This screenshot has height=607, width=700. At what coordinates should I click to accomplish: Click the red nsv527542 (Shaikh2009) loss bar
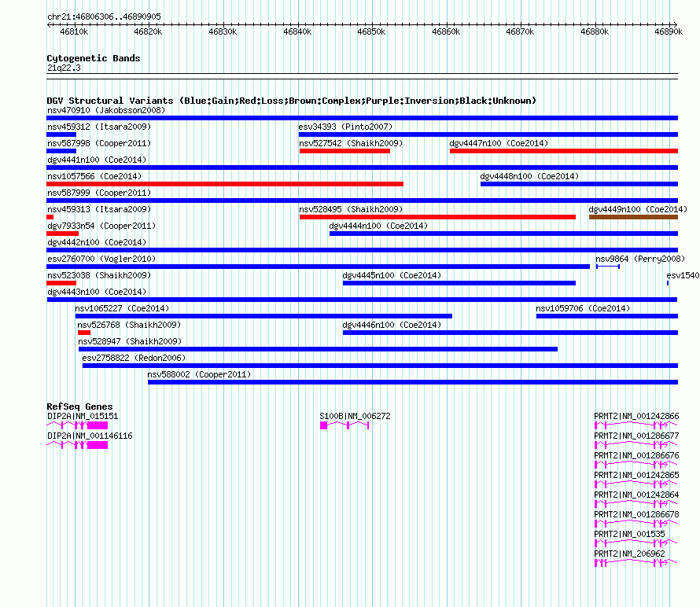pos(344,151)
